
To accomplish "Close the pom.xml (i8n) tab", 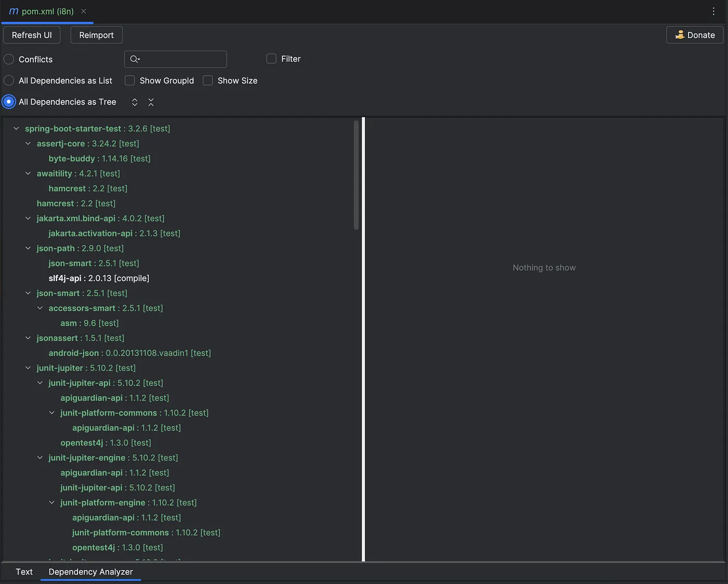I will 84,11.
